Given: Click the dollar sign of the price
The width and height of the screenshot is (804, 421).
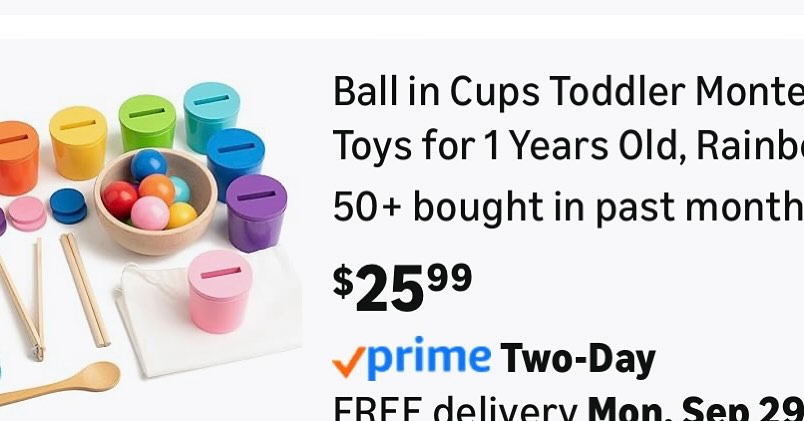Looking at the screenshot, I should tap(343, 282).
